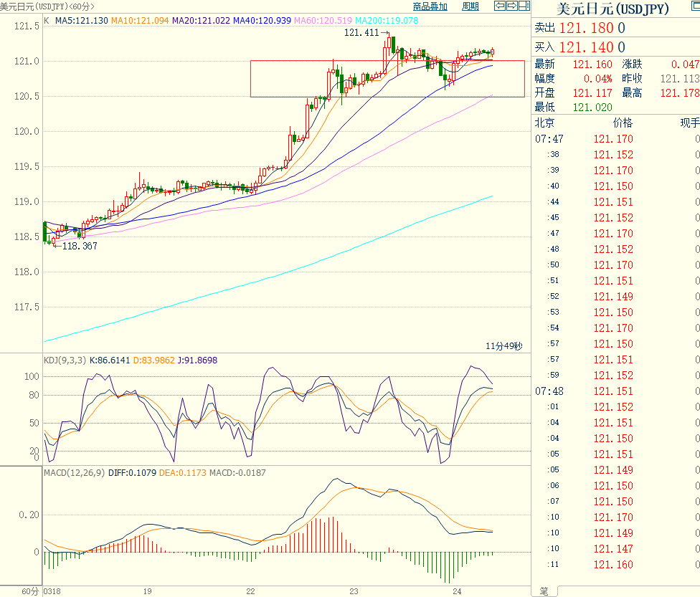Viewport: 700px width, 597px height.
Task: Select the :44 tick row time
Action: point(554,201)
